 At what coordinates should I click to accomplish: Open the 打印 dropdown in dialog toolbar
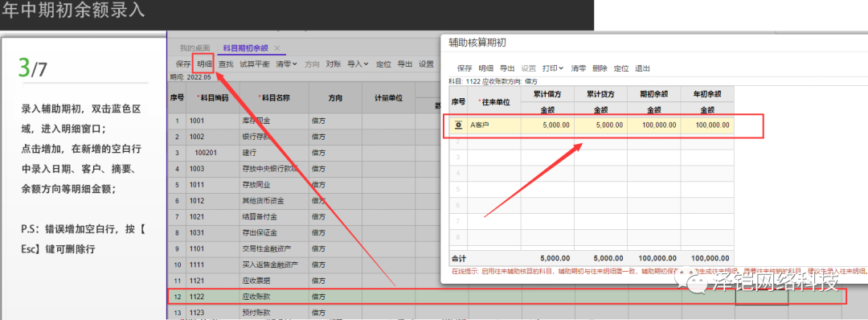[x=552, y=68]
